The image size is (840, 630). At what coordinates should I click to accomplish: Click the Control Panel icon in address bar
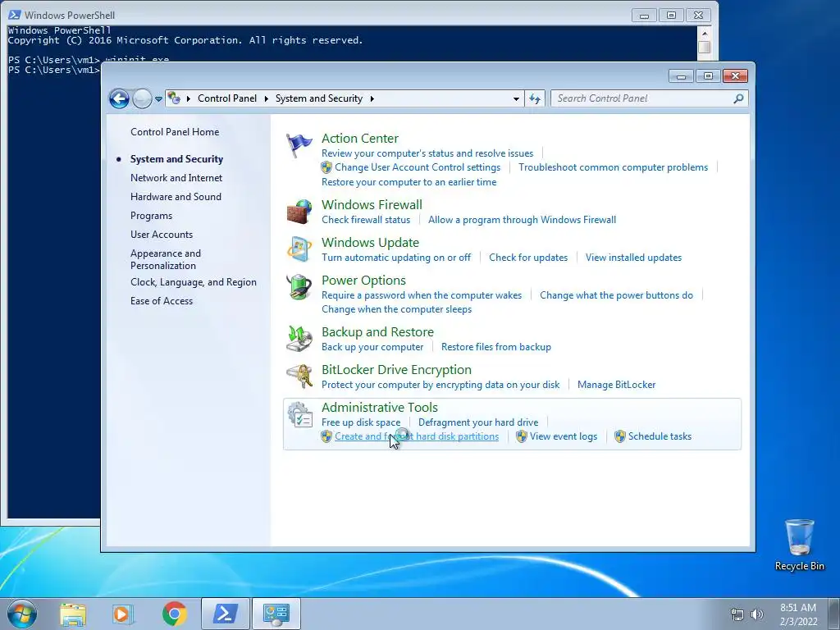[x=174, y=98]
